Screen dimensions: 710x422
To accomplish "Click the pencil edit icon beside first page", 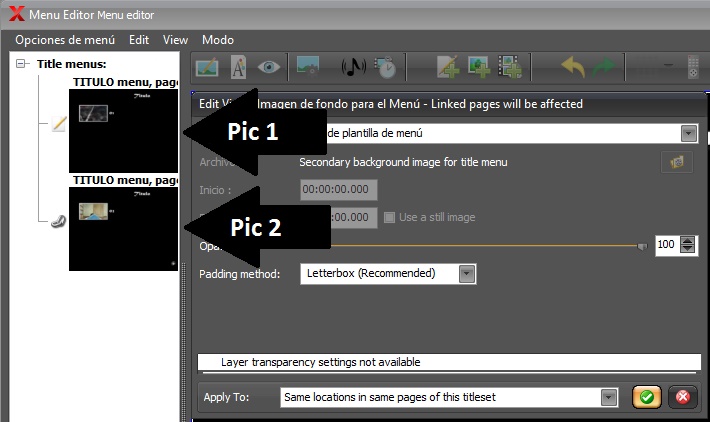I will [59, 124].
